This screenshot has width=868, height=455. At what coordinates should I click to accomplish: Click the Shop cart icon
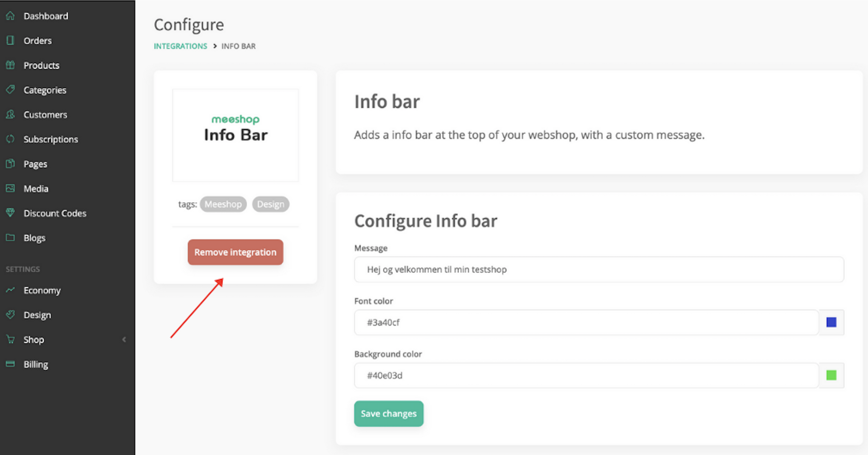10,339
